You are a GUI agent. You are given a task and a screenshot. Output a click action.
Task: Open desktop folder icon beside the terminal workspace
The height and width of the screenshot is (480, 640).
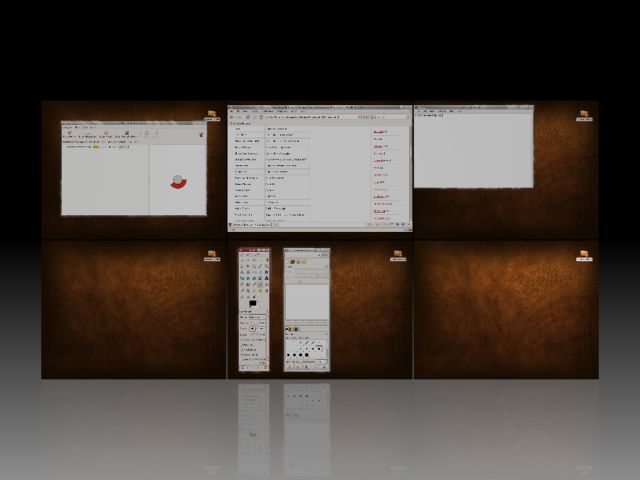click(x=584, y=115)
